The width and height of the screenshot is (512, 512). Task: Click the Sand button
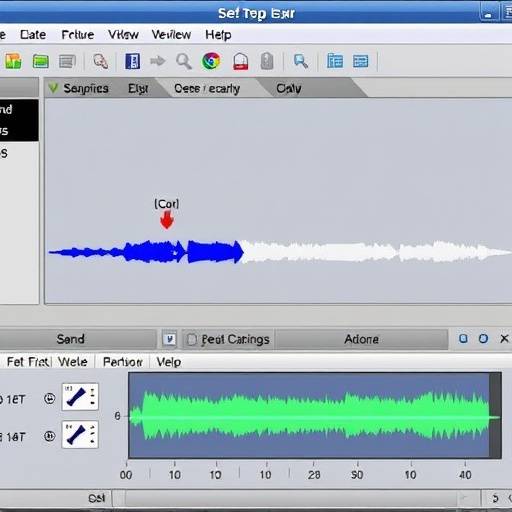tap(71, 339)
